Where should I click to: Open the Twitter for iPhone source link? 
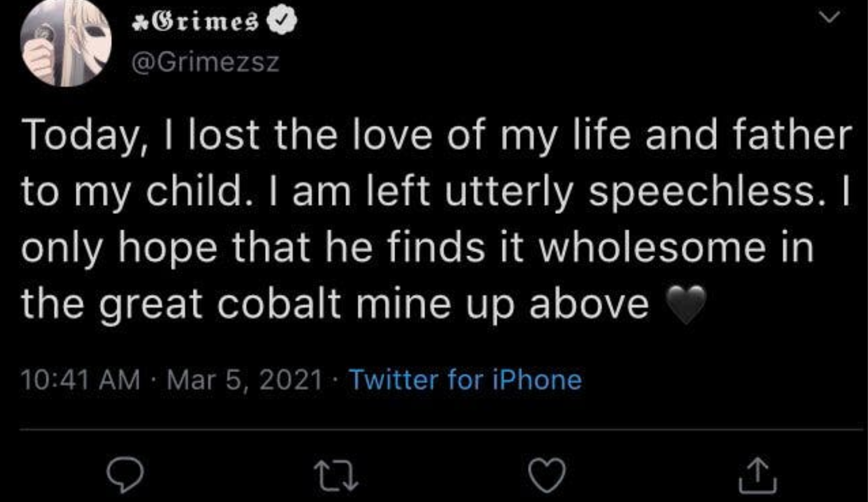(x=466, y=380)
